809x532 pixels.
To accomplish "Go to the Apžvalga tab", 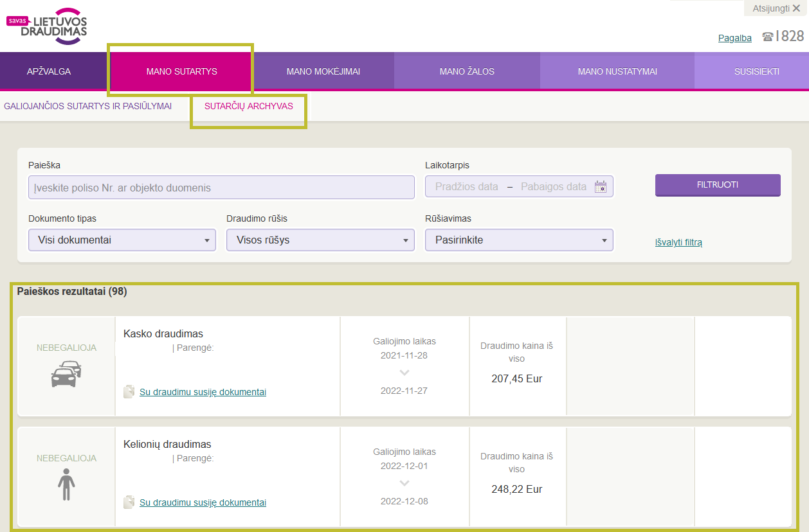I will tap(49, 71).
